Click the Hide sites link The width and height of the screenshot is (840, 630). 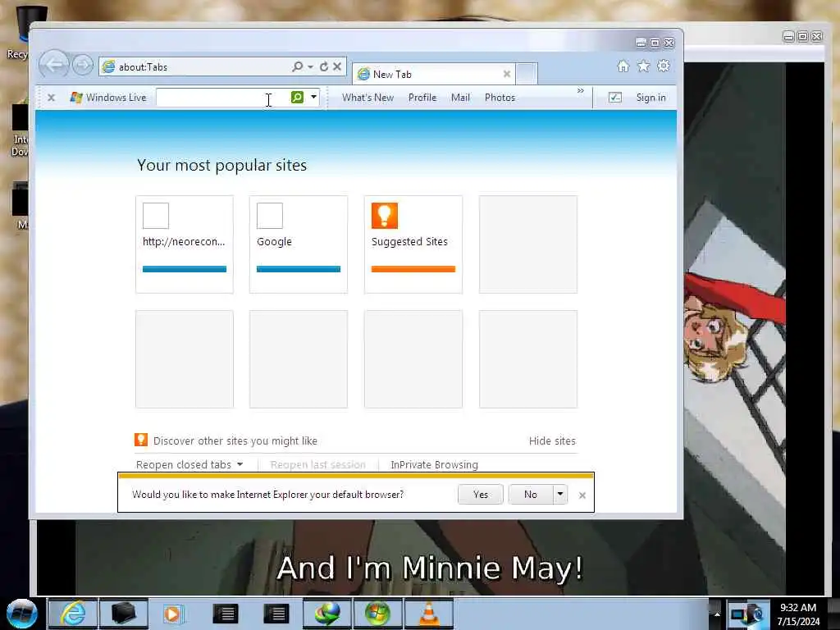click(552, 441)
